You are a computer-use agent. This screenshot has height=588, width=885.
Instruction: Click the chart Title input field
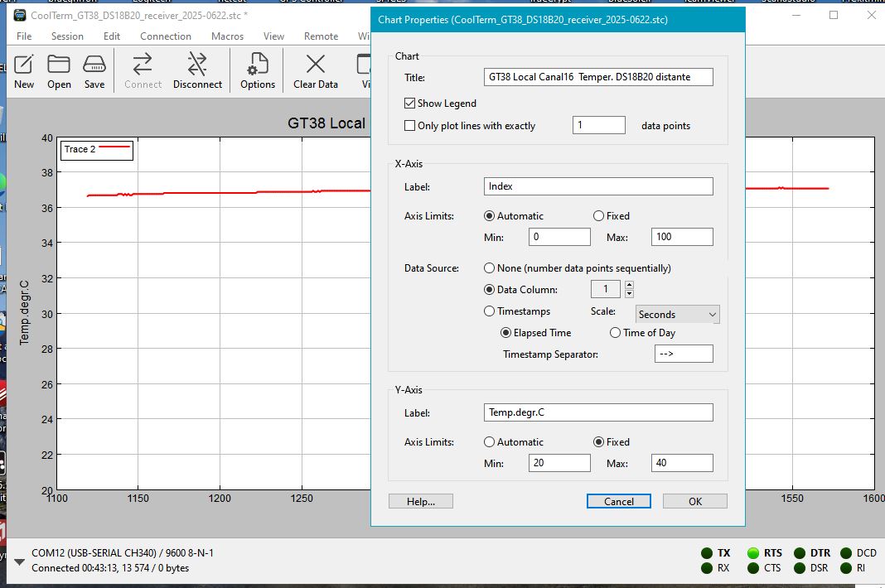[x=598, y=77]
